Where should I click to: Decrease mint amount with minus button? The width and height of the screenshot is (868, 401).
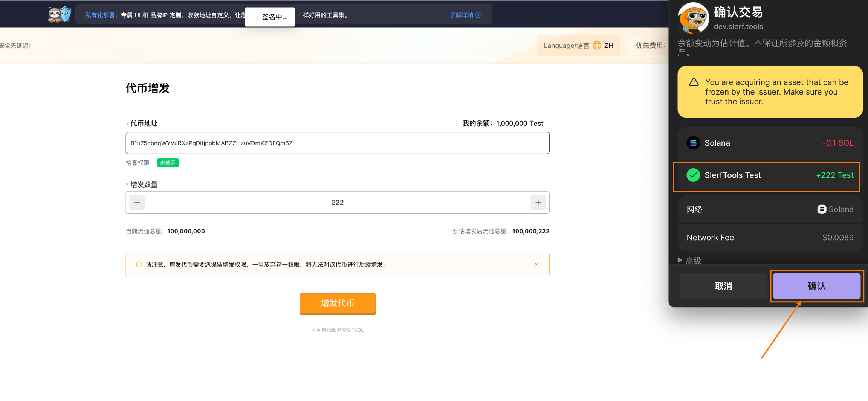(137, 203)
